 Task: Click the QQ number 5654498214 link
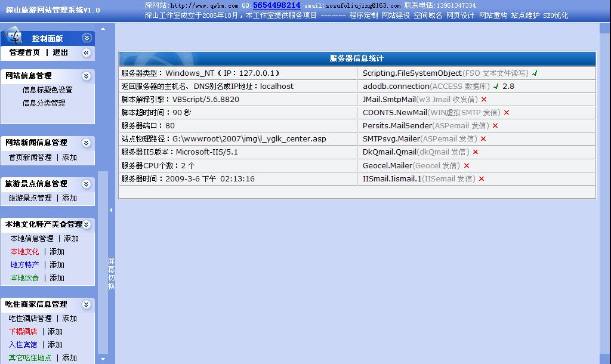276,5
